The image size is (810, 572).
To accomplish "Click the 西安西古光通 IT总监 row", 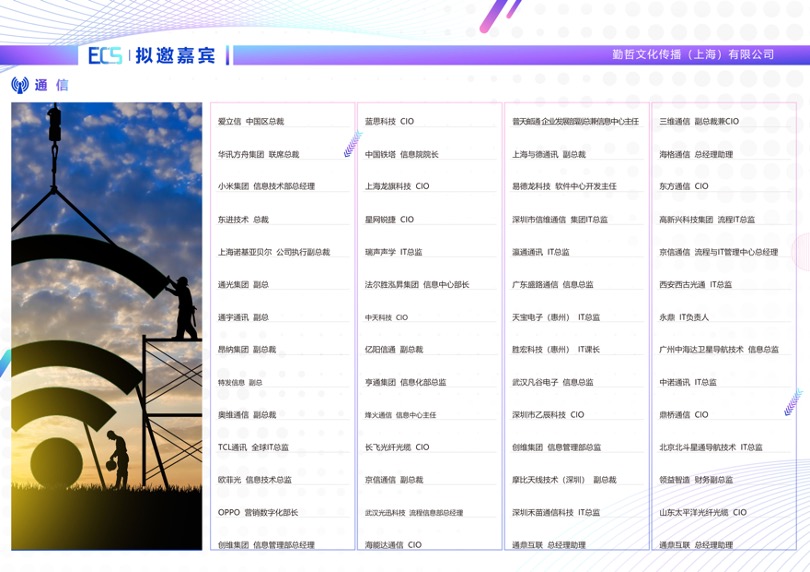I will [x=695, y=284].
